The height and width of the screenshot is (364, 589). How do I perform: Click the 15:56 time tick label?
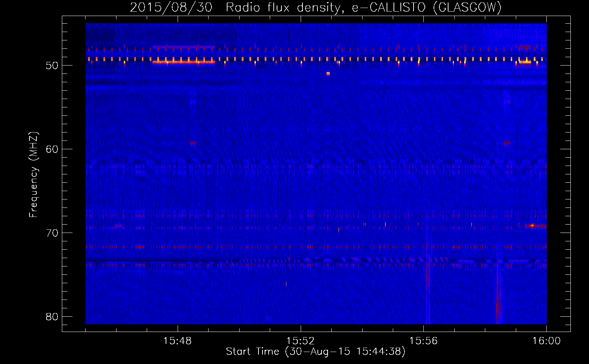coord(423,341)
